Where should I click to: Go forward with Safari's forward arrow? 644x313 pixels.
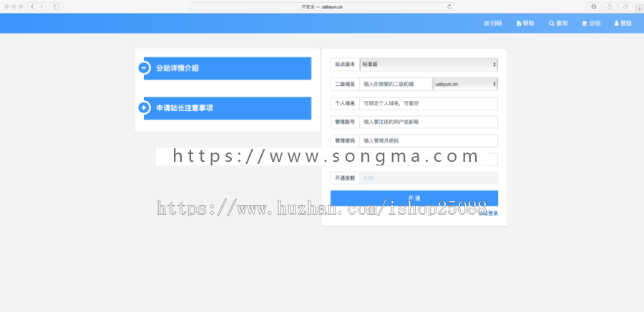pos(42,6)
